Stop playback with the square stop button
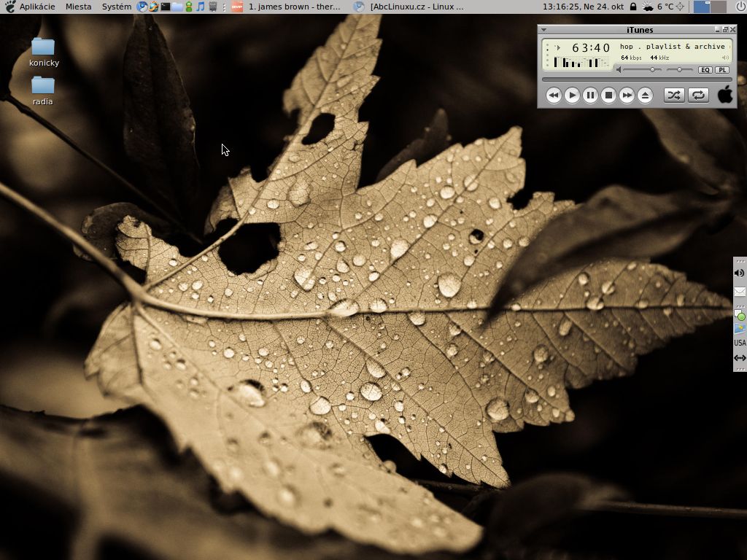 coord(608,96)
